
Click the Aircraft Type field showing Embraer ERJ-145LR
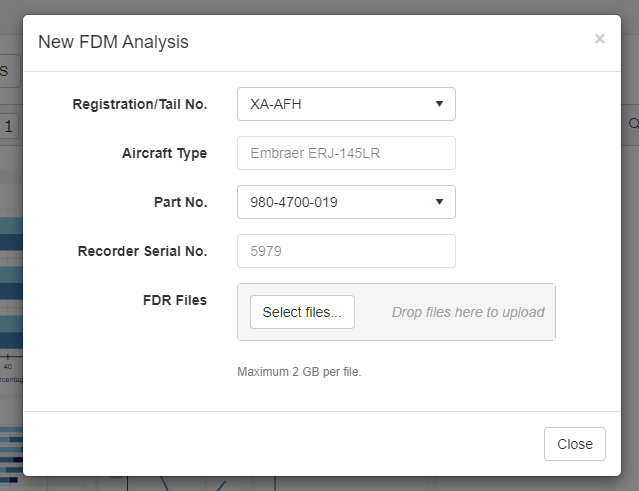(x=346, y=153)
